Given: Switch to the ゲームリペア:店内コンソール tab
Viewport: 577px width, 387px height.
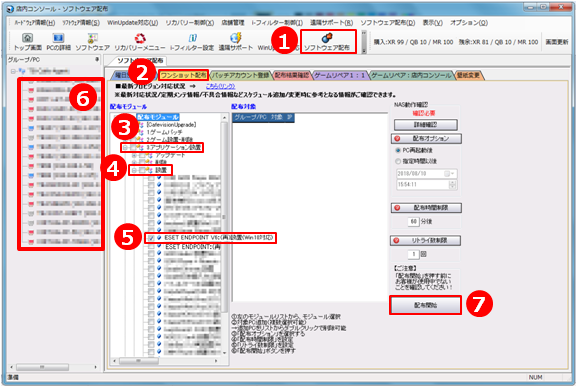Looking at the screenshot, I should [411, 75].
